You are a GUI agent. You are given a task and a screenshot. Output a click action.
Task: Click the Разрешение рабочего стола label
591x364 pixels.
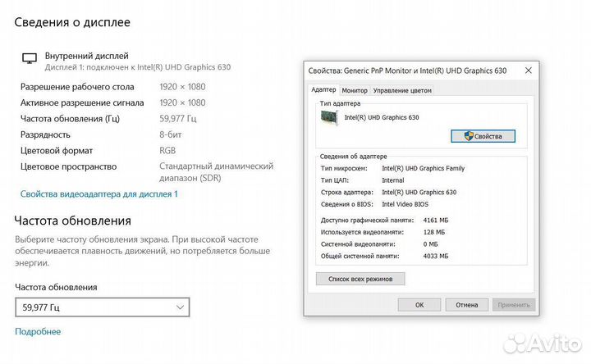[77, 87]
